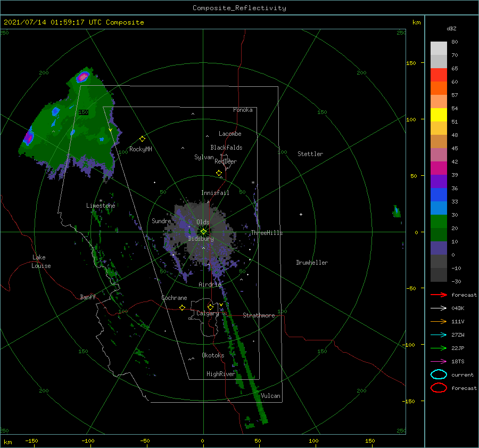The height and width of the screenshot is (448, 479).
Task: Click the Calgary label
Action: [208, 313]
